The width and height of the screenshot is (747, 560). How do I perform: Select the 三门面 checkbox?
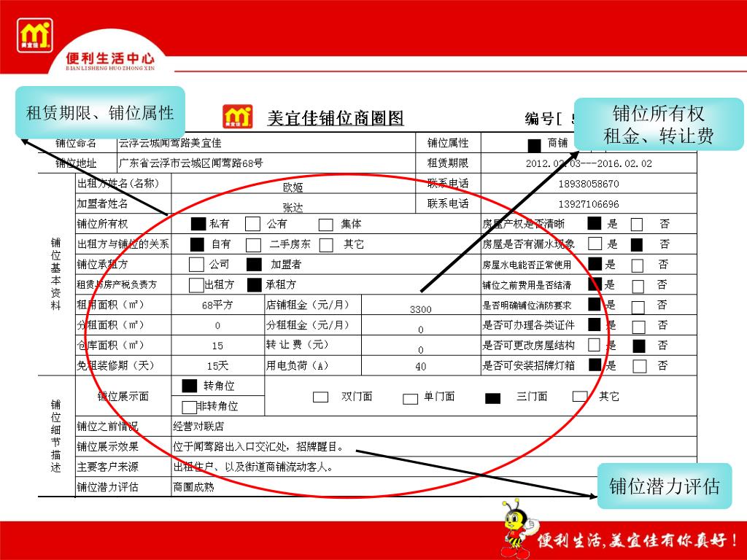click(492, 398)
